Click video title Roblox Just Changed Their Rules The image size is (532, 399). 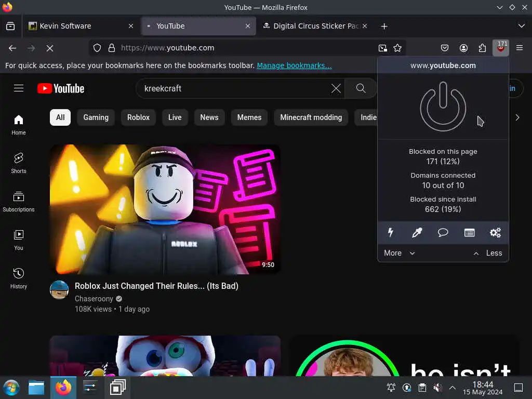pyautogui.click(x=156, y=286)
